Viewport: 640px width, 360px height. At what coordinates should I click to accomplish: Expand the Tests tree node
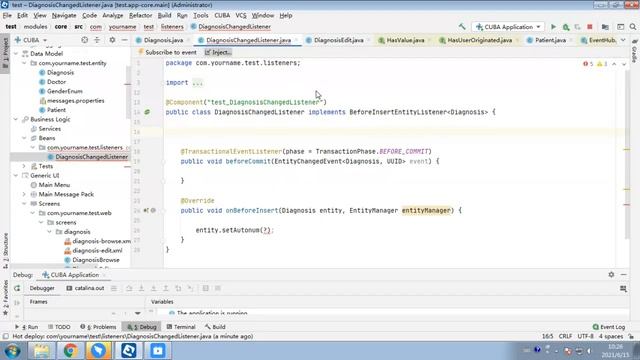[x=24, y=166]
